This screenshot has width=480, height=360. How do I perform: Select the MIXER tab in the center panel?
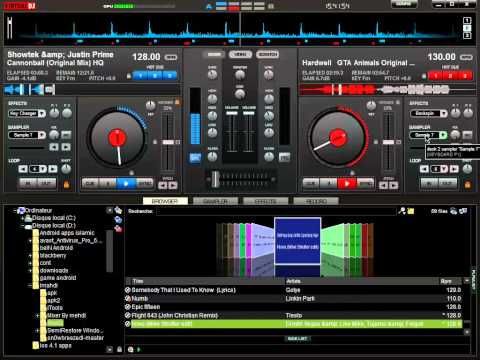(214, 54)
